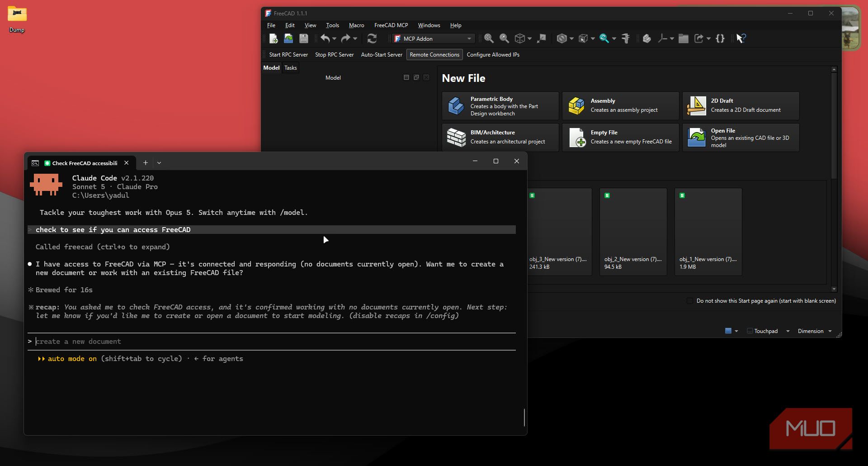Click the draw style icon in FreeCAD toolbar
This screenshot has height=466, width=868.
[561, 38]
